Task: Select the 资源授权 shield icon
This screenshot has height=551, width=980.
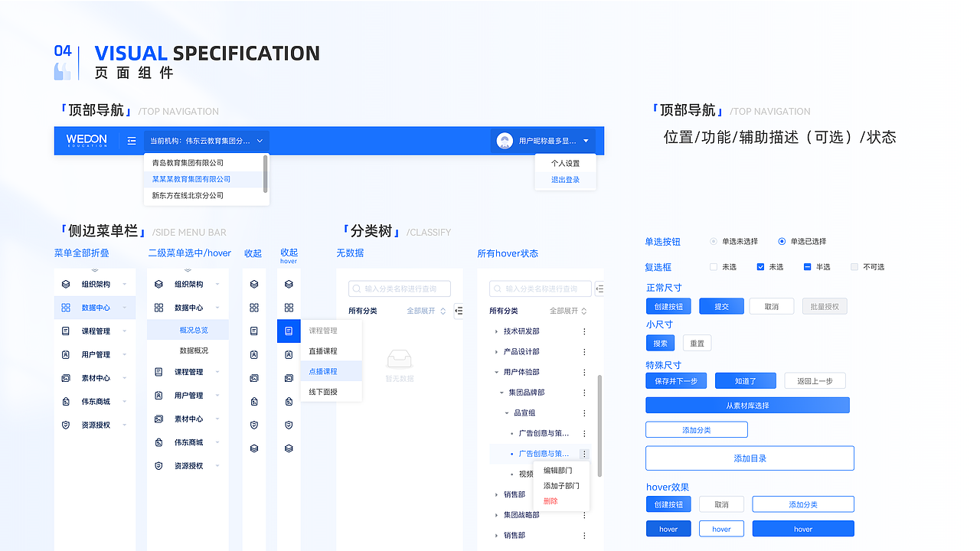Action: click(x=66, y=425)
